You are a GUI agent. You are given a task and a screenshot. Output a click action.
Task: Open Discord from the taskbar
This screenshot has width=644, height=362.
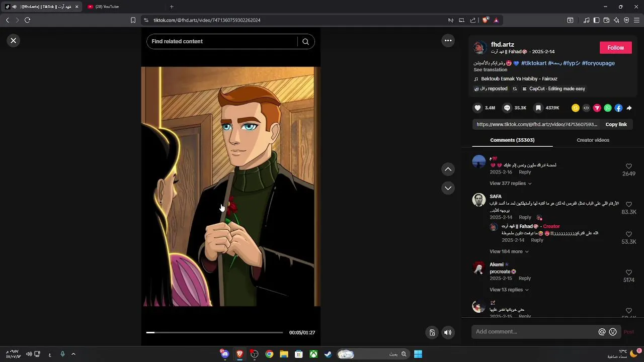(x=225, y=354)
